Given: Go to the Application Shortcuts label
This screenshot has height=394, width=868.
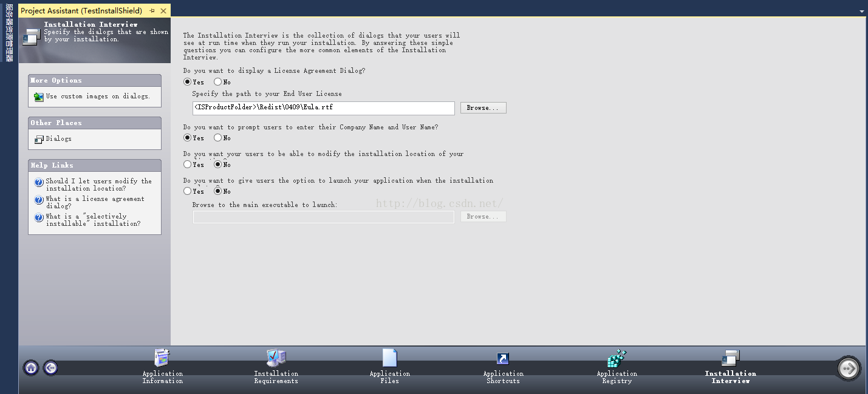Looking at the screenshot, I should pos(503,378).
